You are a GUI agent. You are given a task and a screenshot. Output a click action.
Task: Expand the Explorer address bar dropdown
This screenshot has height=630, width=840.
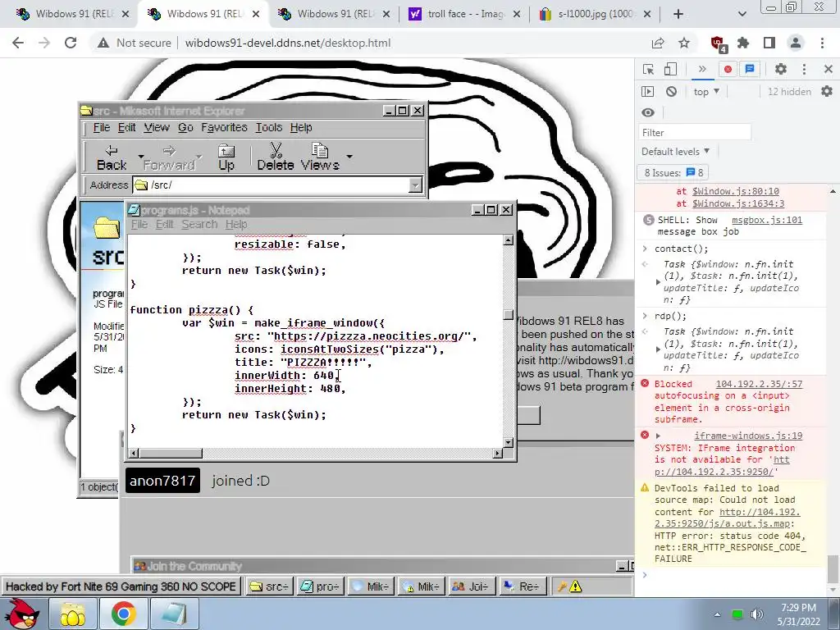click(x=415, y=185)
